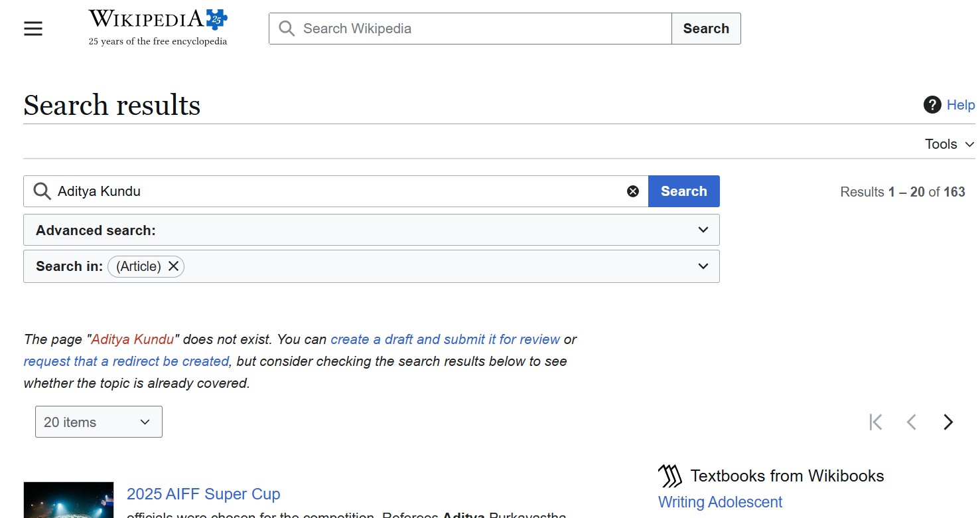Remove the (Article) namespace filter
The width and height of the screenshot is (980, 518).
pos(174,266)
